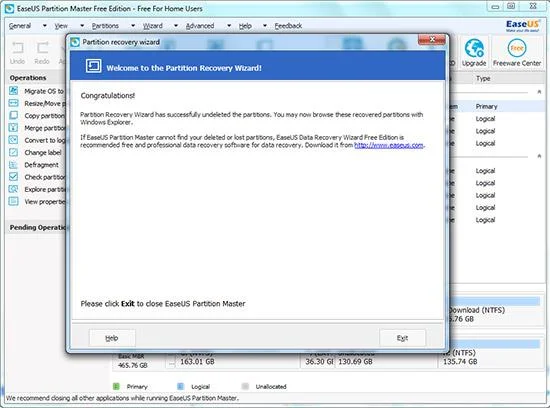Image resolution: width=550 pixels, height=408 pixels.
Task: Collapse the first disk group chevron
Action: click(x=539, y=92)
